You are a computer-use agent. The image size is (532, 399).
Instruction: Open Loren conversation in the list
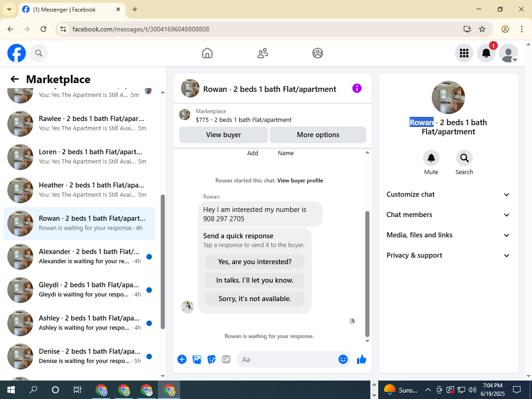point(80,157)
